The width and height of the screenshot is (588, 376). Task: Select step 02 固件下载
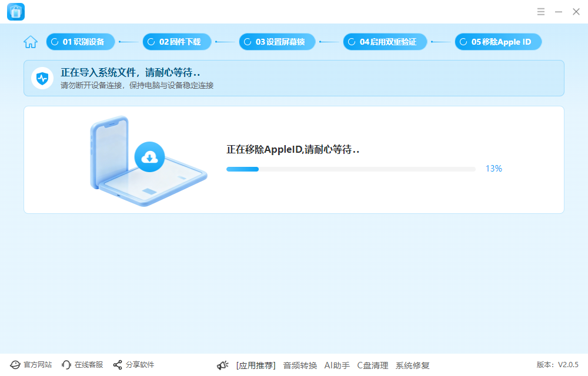coord(177,42)
